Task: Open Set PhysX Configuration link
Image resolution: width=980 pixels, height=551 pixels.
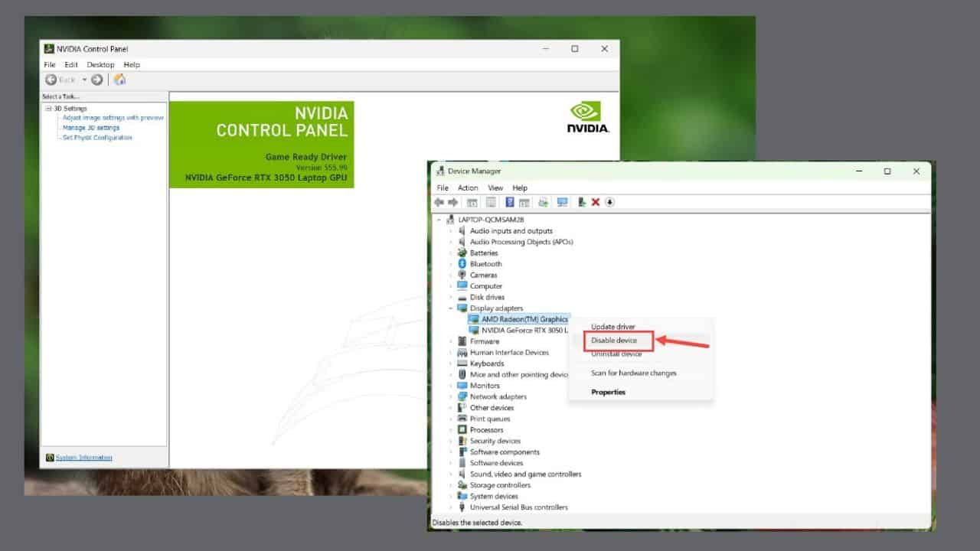Action: [x=97, y=138]
